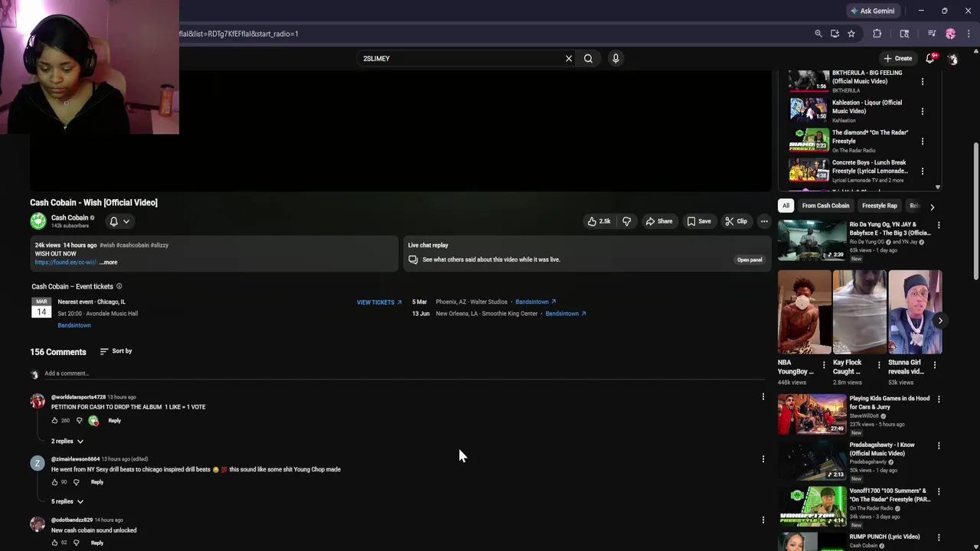Screen dimensions: 980x551
Task: Open YouTube notifications bell
Action: tap(930, 58)
